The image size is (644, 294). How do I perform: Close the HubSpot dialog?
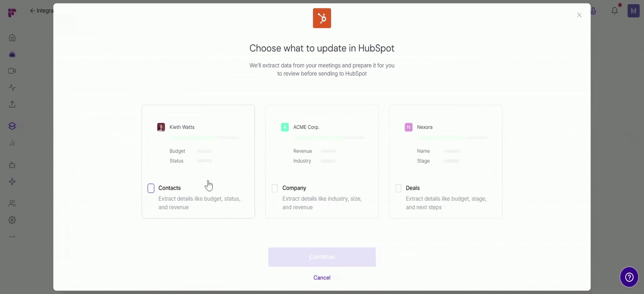coord(579,15)
